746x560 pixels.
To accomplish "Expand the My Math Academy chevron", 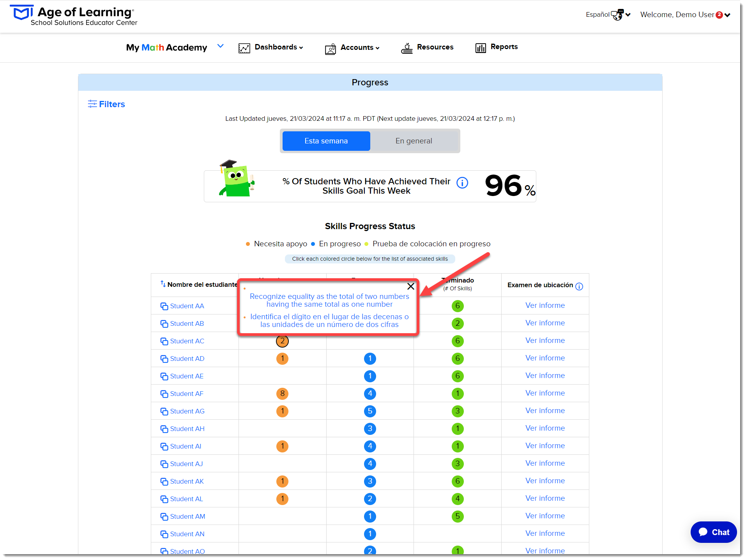I will click(220, 46).
